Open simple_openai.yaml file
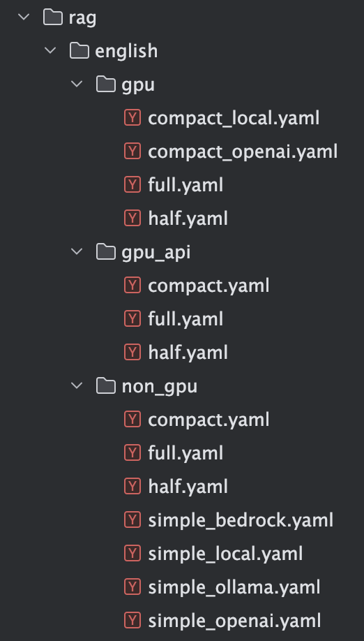This screenshot has height=641, width=364. pyautogui.click(x=234, y=621)
